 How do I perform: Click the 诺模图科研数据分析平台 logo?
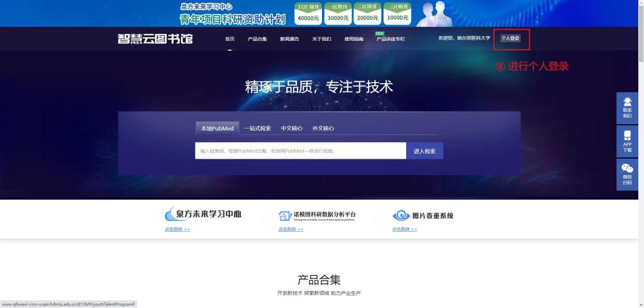[x=317, y=215]
